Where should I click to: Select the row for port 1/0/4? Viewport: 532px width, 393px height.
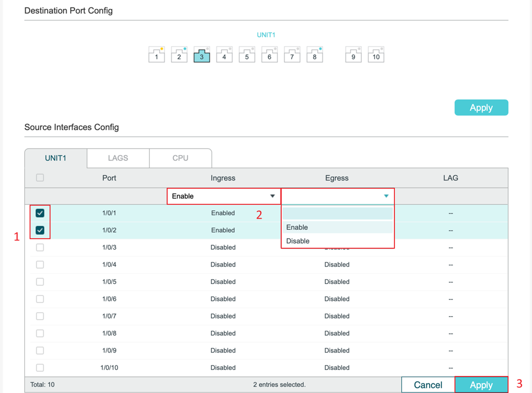click(40, 264)
